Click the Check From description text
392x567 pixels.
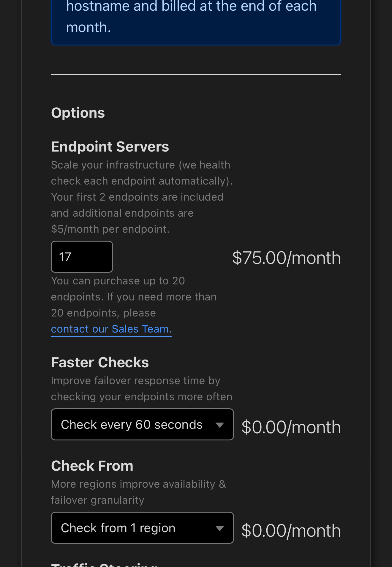(138, 492)
